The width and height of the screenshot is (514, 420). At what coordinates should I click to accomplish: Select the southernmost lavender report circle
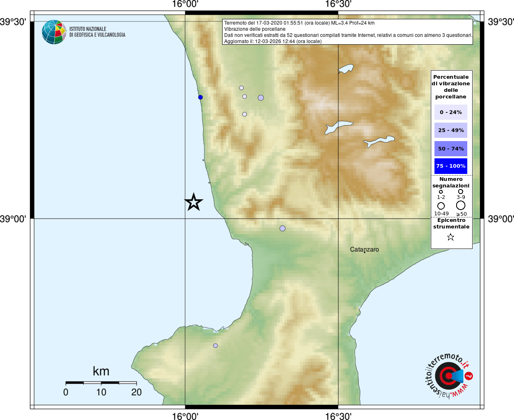pos(215,345)
